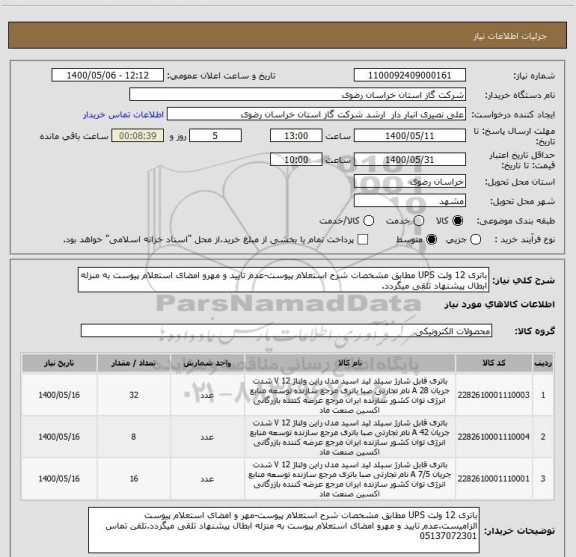Click the تاریخ نیاز column header

[59, 363]
